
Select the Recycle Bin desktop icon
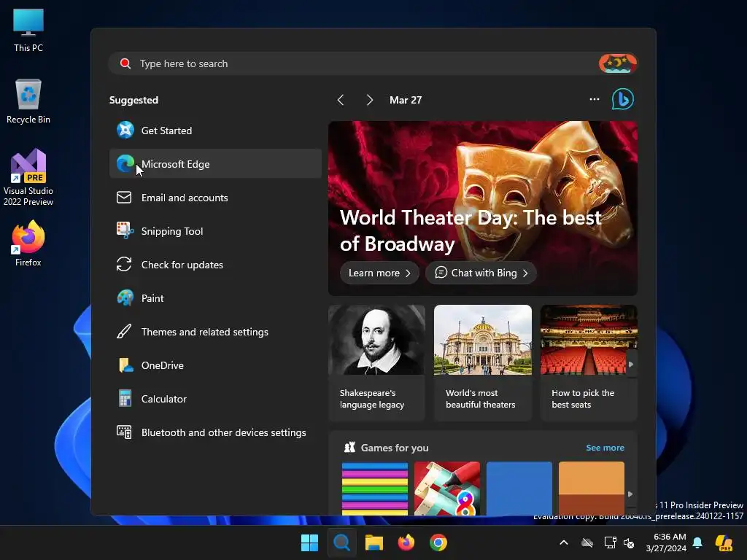(28, 101)
